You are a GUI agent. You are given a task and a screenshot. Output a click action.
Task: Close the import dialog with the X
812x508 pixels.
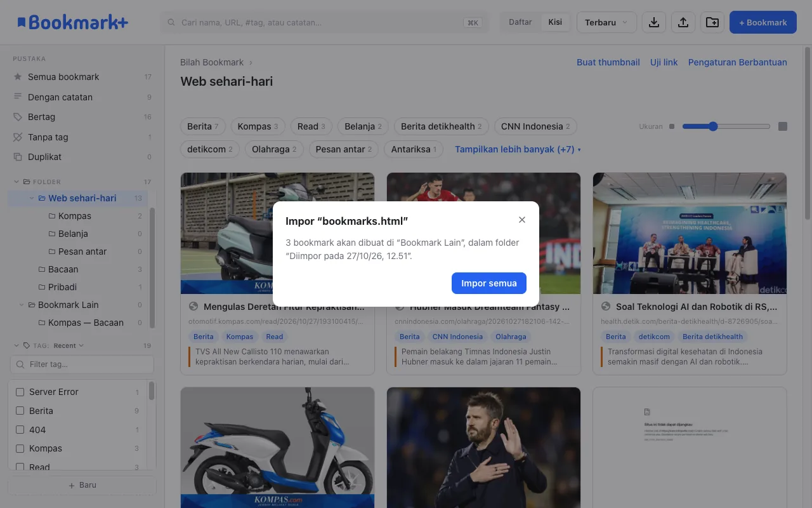tap(522, 220)
